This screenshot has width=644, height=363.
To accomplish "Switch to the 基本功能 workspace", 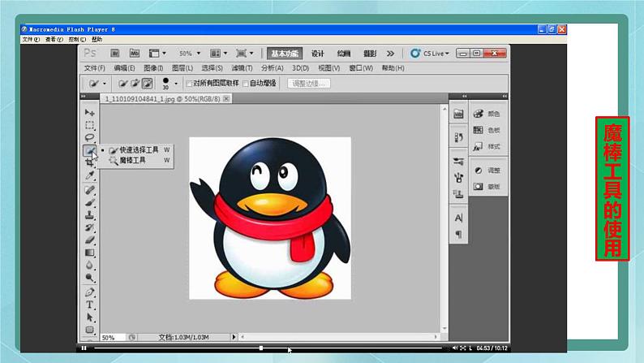I will pyautogui.click(x=284, y=54).
